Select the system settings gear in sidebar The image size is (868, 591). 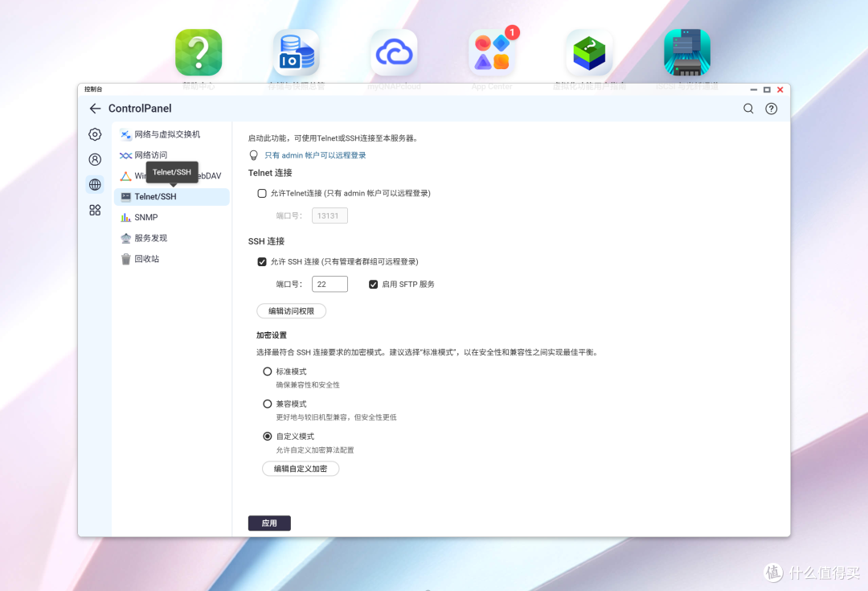(x=95, y=134)
